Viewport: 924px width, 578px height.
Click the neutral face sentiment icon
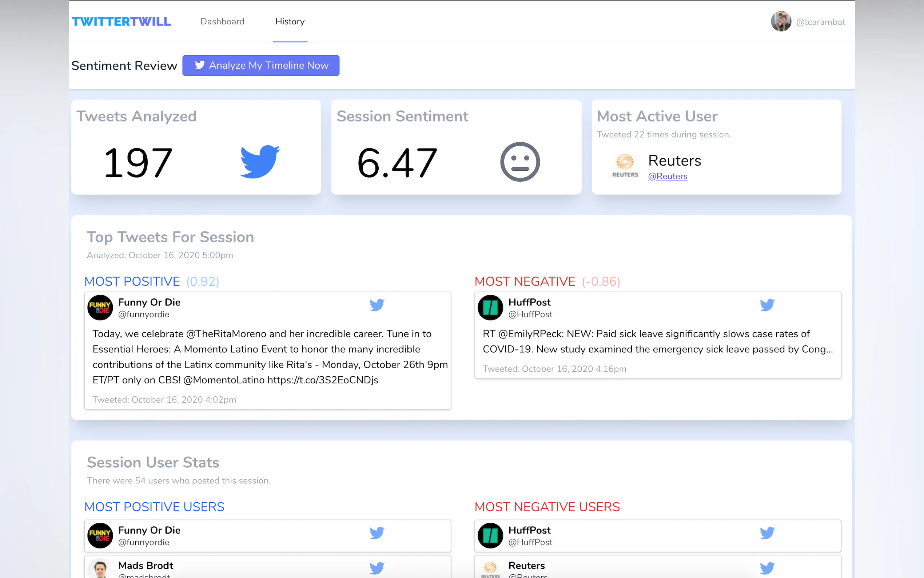coord(520,162)
